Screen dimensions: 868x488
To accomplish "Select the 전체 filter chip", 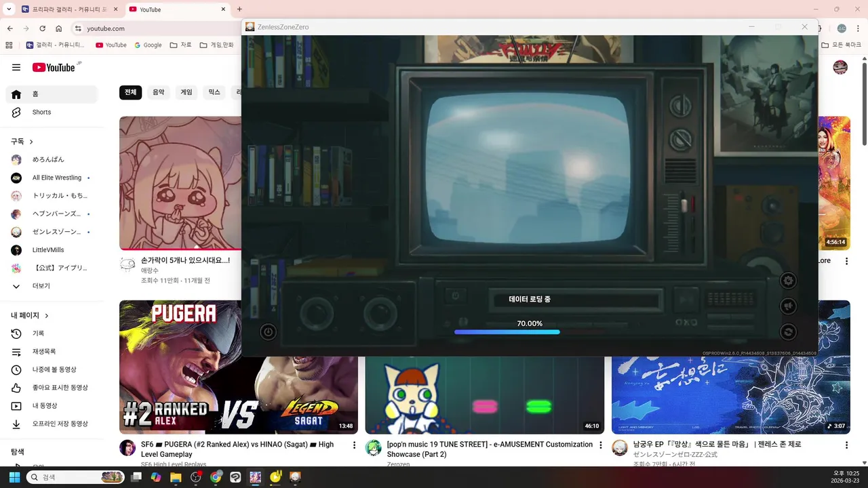I will pos(130,92).
